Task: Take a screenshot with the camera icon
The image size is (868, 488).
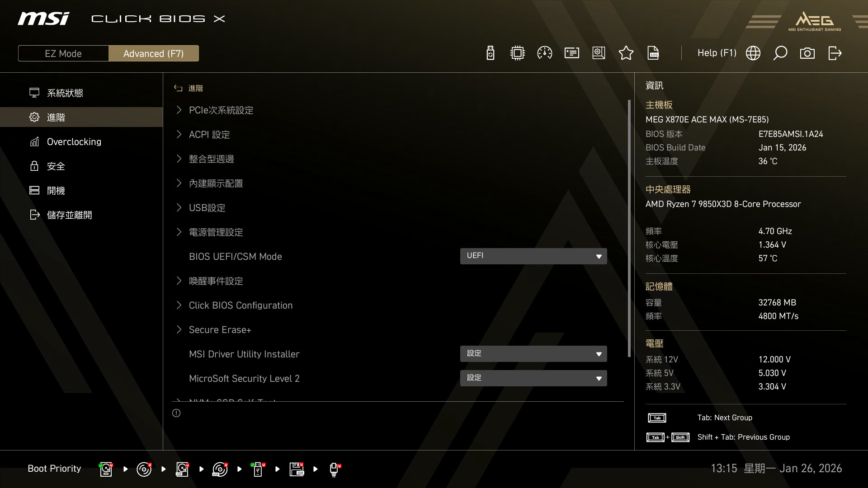Action: point(807,53)
